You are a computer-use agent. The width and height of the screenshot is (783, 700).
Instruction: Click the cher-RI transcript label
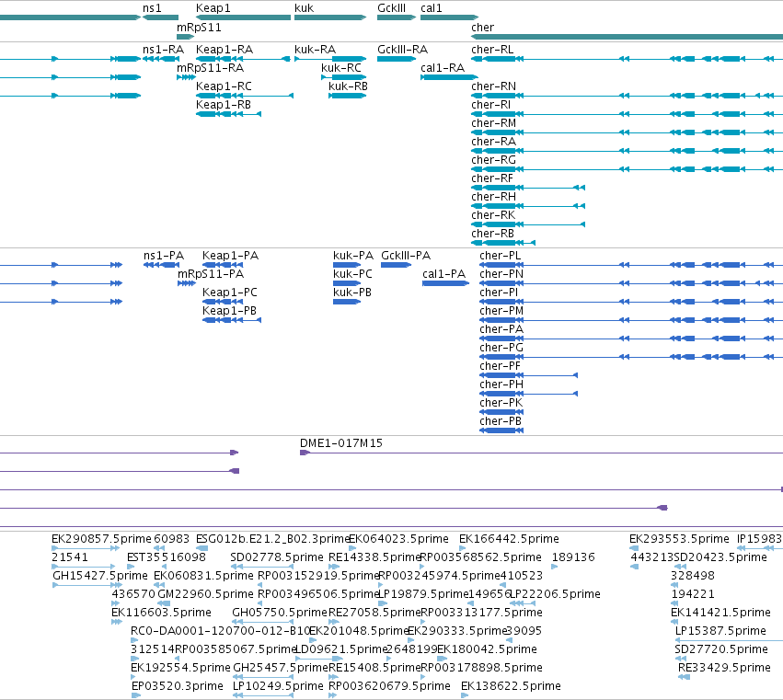491,105
